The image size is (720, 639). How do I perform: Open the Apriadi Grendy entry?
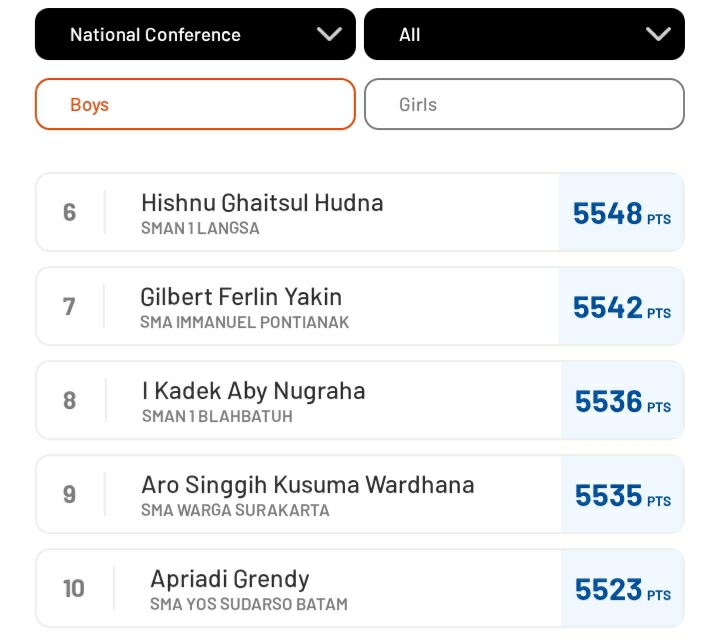360,588
